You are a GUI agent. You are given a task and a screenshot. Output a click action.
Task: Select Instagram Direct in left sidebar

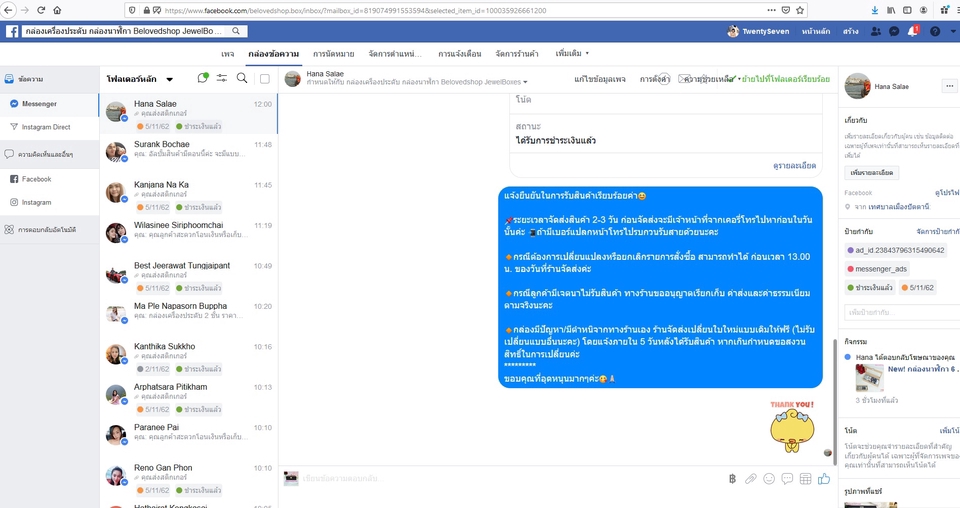click(50, 127)
